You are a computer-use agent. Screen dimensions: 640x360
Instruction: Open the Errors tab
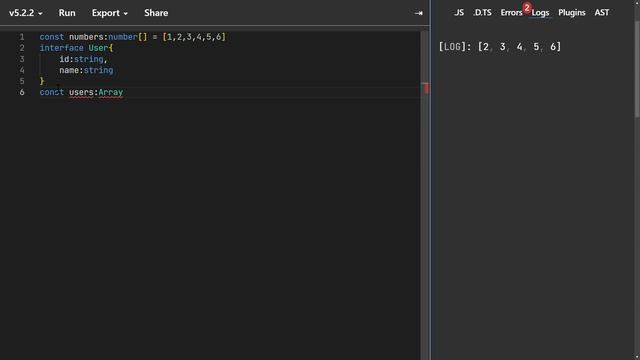click(511, 13)
